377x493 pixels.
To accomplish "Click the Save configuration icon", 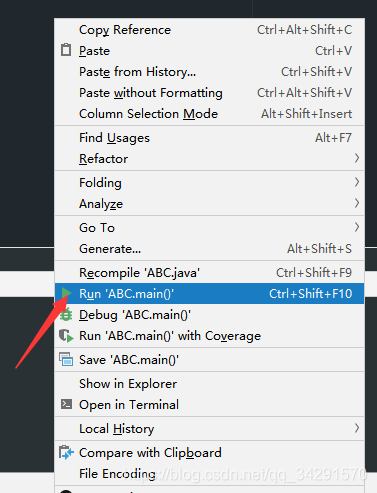I will click(66, 359).
